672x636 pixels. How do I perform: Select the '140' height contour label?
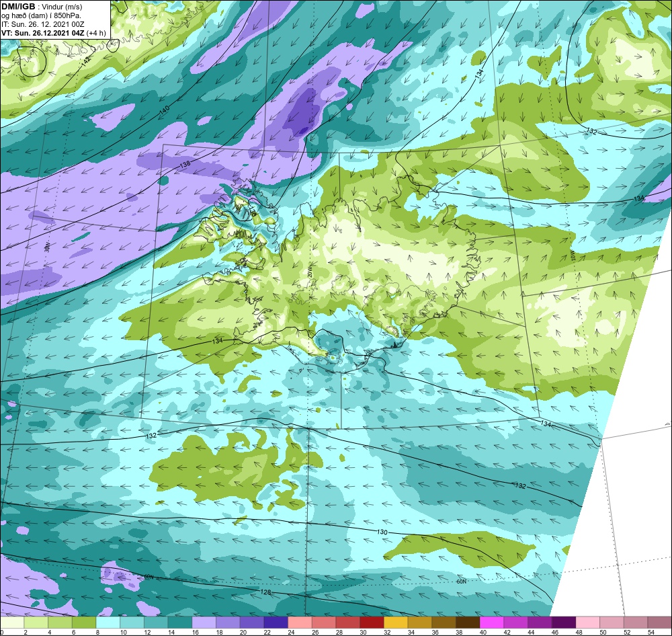tap(164, 110)
